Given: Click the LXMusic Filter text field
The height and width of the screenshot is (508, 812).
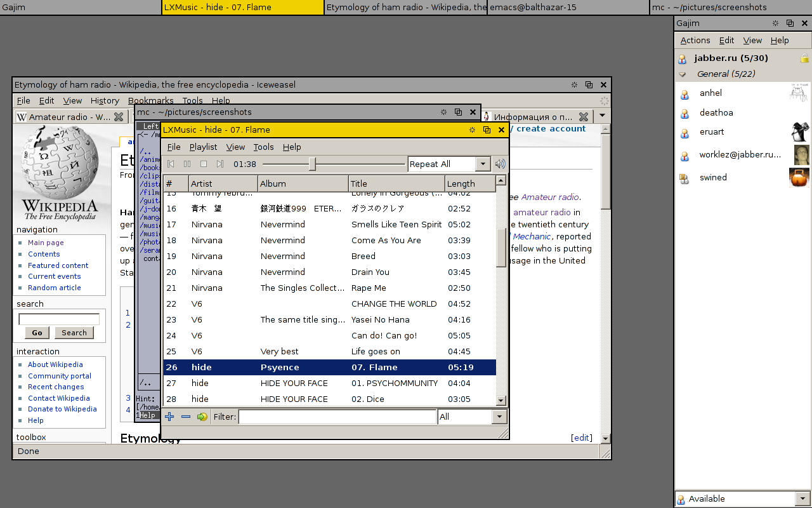Looking at the screenshot, I should [337, 417].
